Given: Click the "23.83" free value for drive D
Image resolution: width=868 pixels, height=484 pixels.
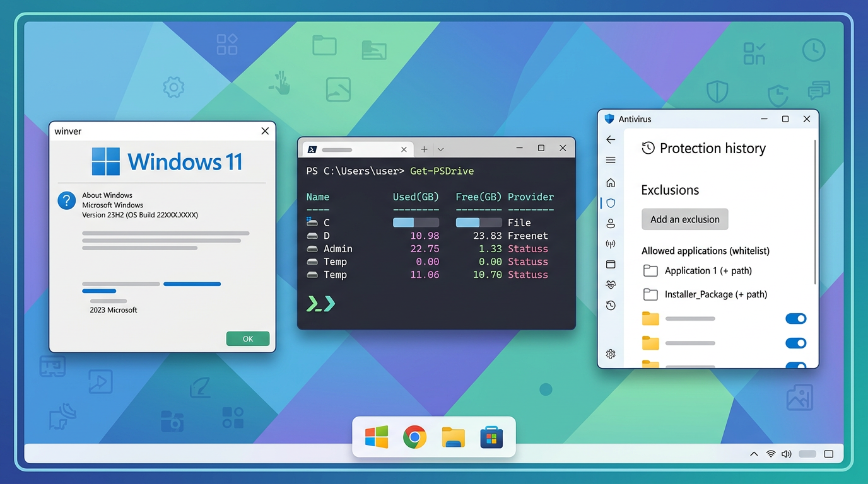Looking at the screenshot, I should (488, 236).
